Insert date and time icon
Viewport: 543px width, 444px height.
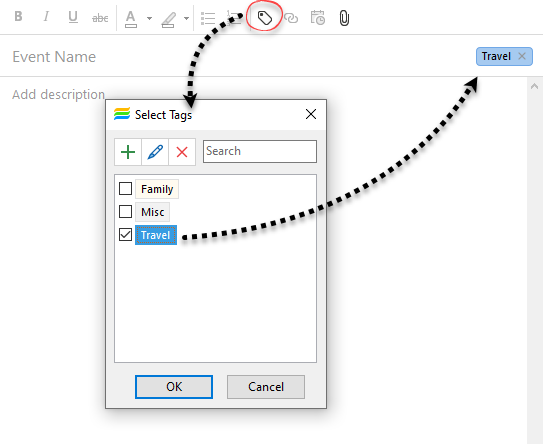(318, 18)
